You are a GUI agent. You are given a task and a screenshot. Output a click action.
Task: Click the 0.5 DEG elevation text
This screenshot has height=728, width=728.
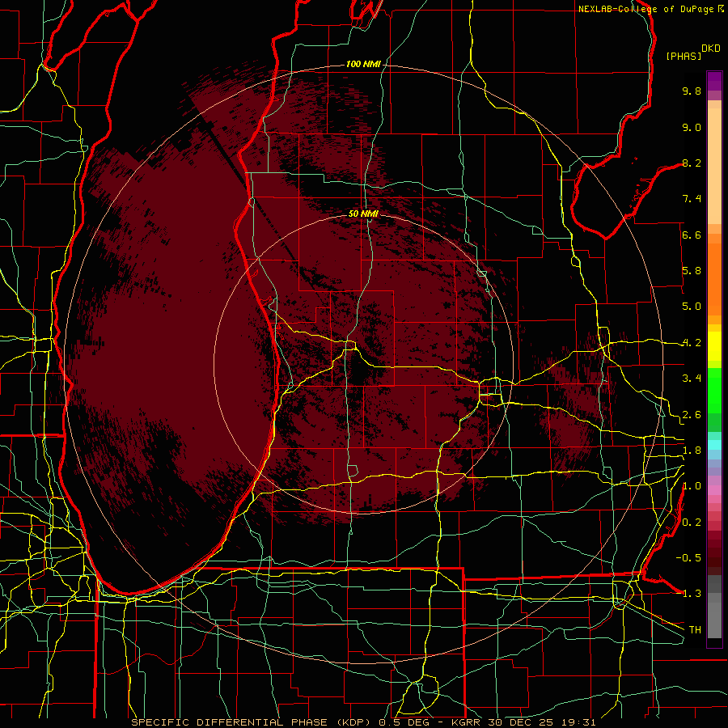[404, 722]
